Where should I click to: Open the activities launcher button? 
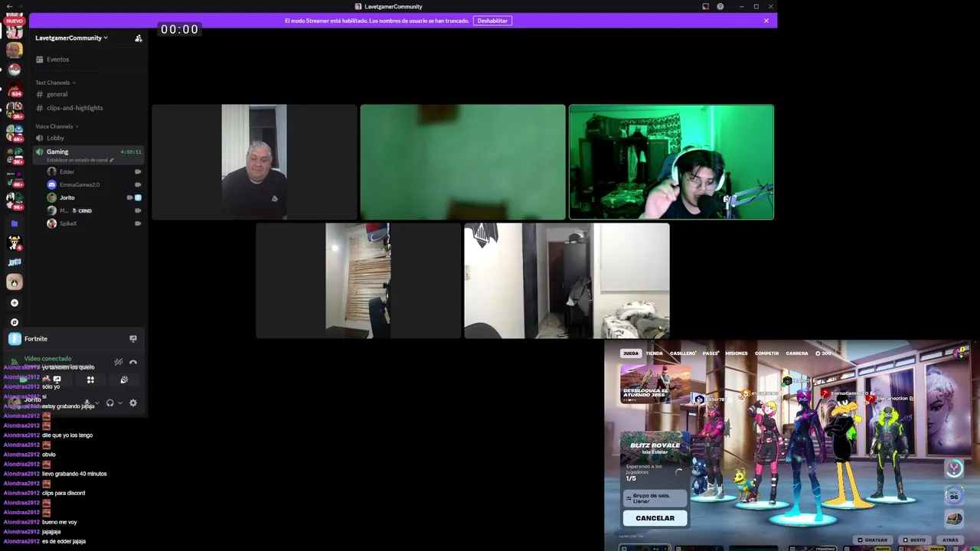coord(90,380)
